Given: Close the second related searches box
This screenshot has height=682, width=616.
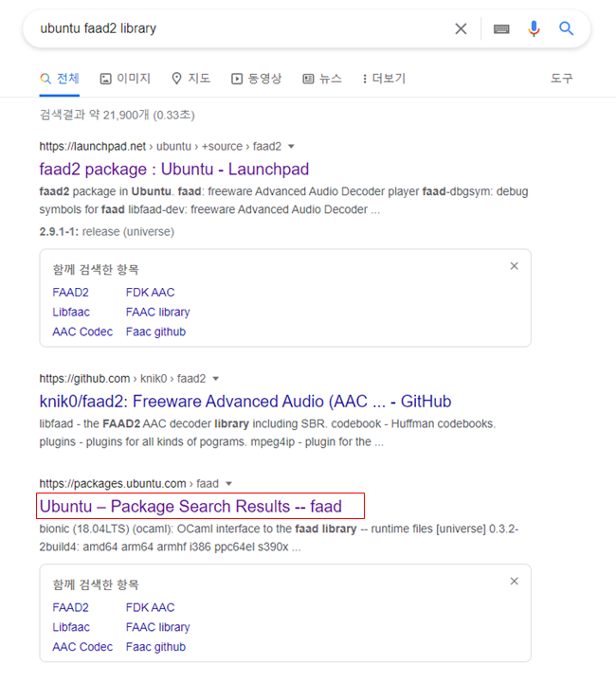Looking at the screenshot, I should pos(515,582).
